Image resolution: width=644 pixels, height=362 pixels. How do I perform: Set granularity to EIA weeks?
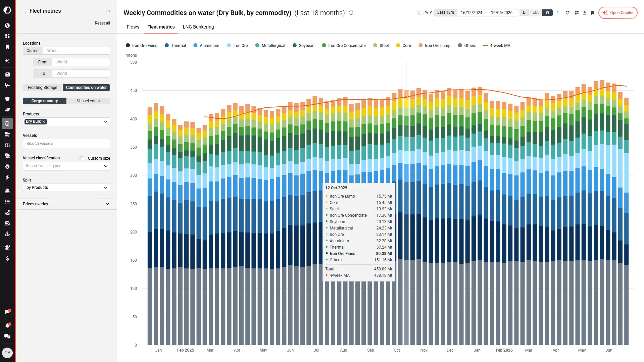pos(536,13)
